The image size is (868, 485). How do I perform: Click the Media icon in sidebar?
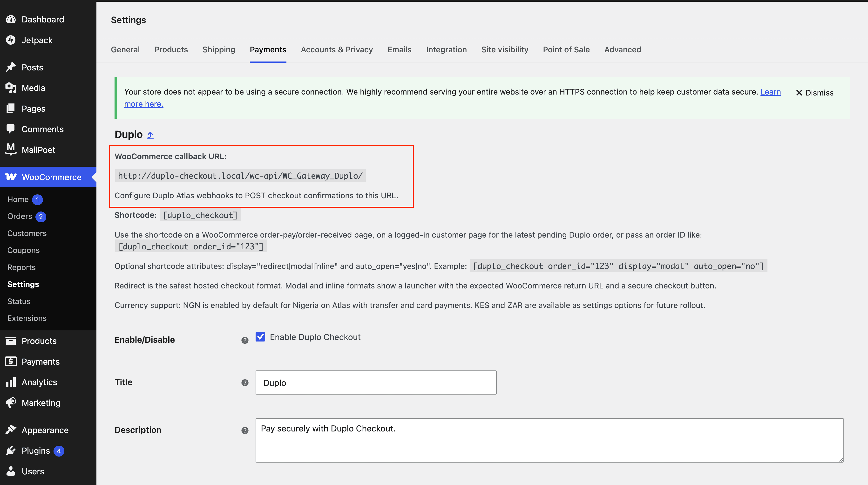point(11,88)
